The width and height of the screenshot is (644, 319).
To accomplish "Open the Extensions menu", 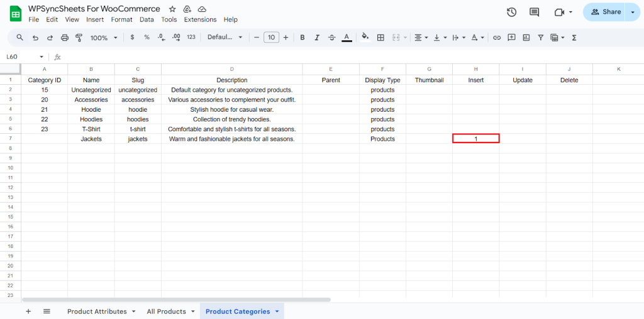I will (x=200, y=19).
